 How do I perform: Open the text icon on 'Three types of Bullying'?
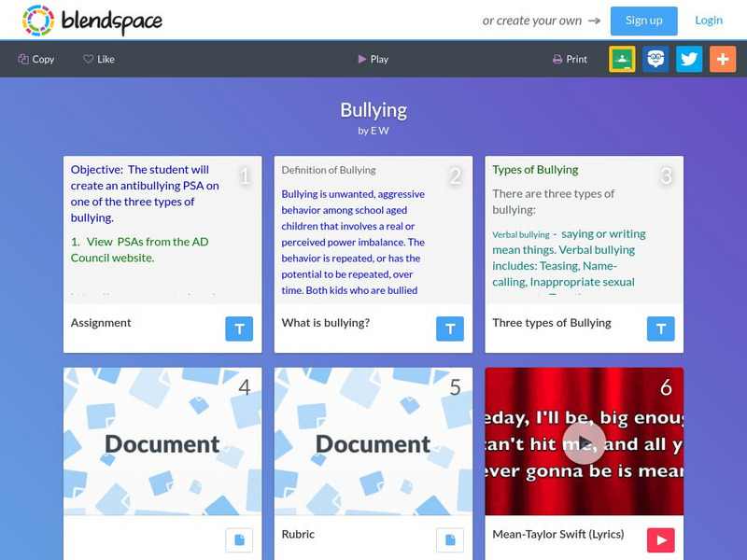click(661, 329)
